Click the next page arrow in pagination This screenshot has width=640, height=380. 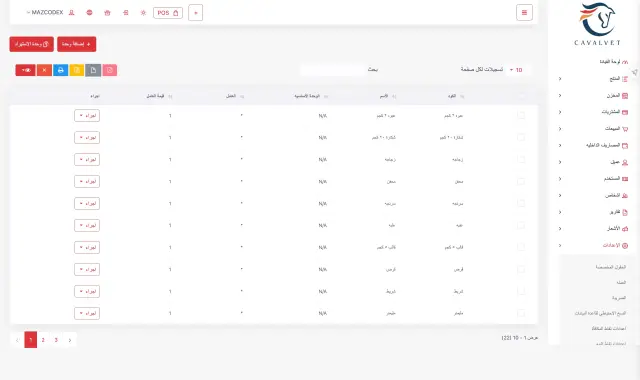click(70, 340)
